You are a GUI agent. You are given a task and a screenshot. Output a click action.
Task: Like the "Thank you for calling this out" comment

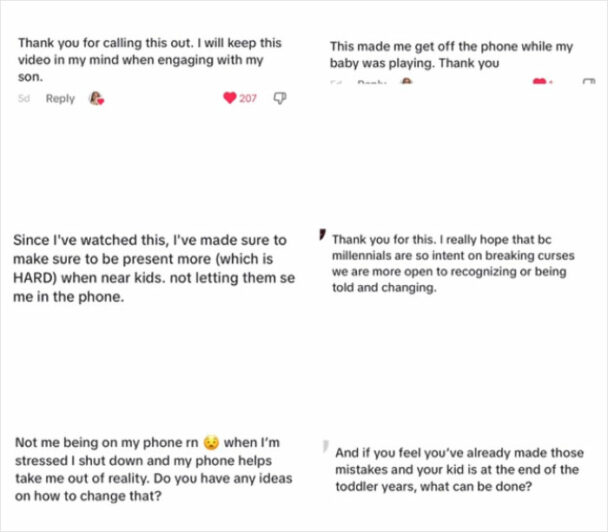[x=230, y=98]
